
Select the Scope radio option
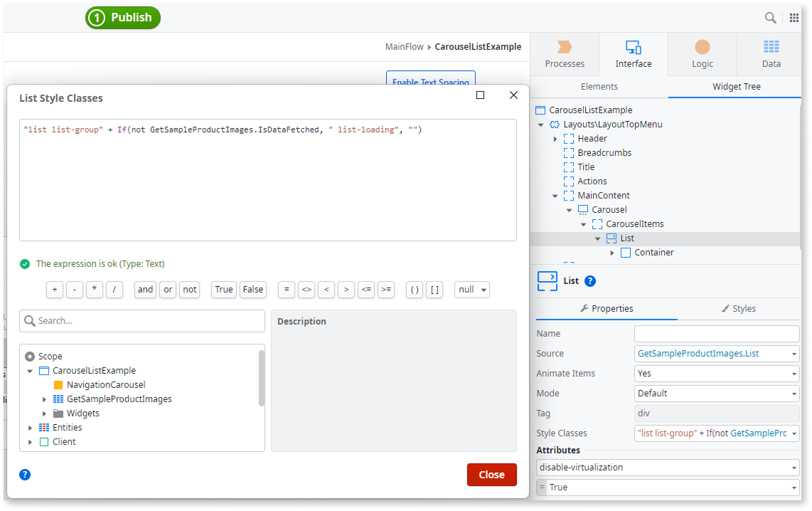click(x=30, y=357)
